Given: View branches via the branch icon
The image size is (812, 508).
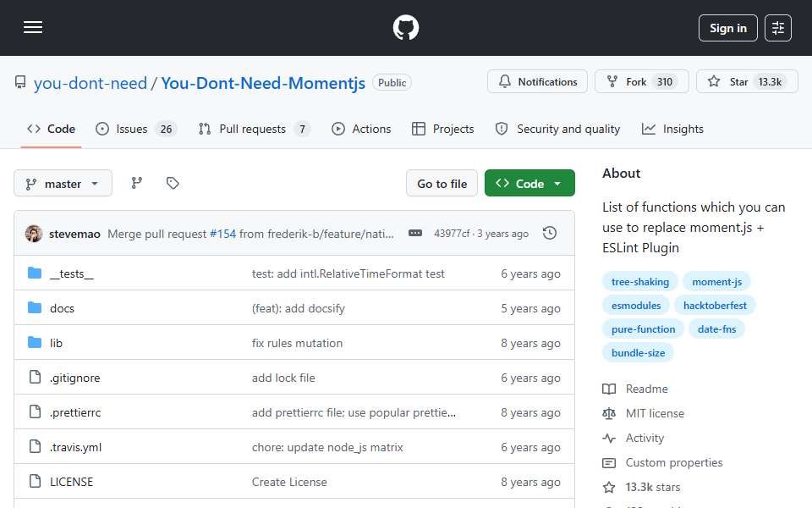Looking at the screenshot, I should pos(137,183).
